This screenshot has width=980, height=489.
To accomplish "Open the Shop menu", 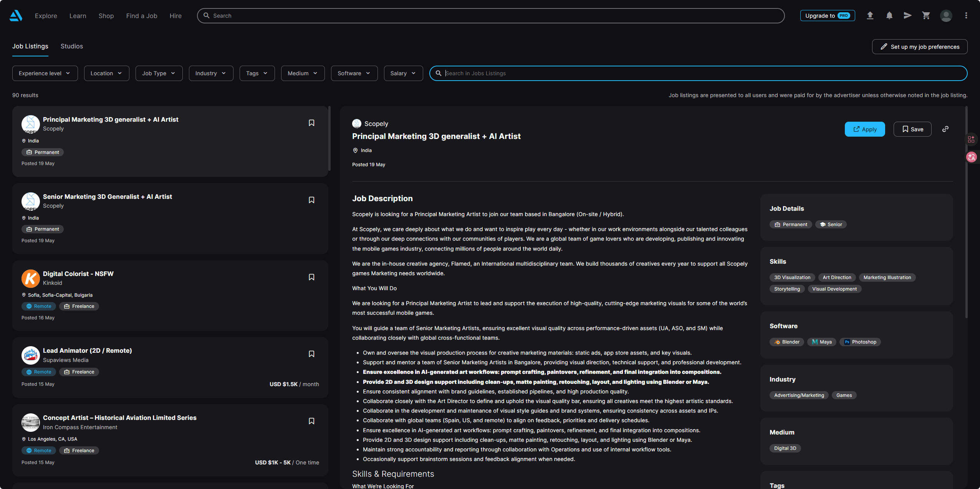I will 106,16.
